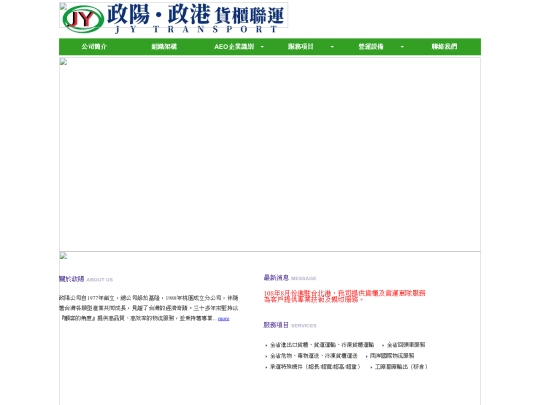This screenshot has width=540, height=405.
Task: Click the broken image icon below the banner
Action: 63,256
